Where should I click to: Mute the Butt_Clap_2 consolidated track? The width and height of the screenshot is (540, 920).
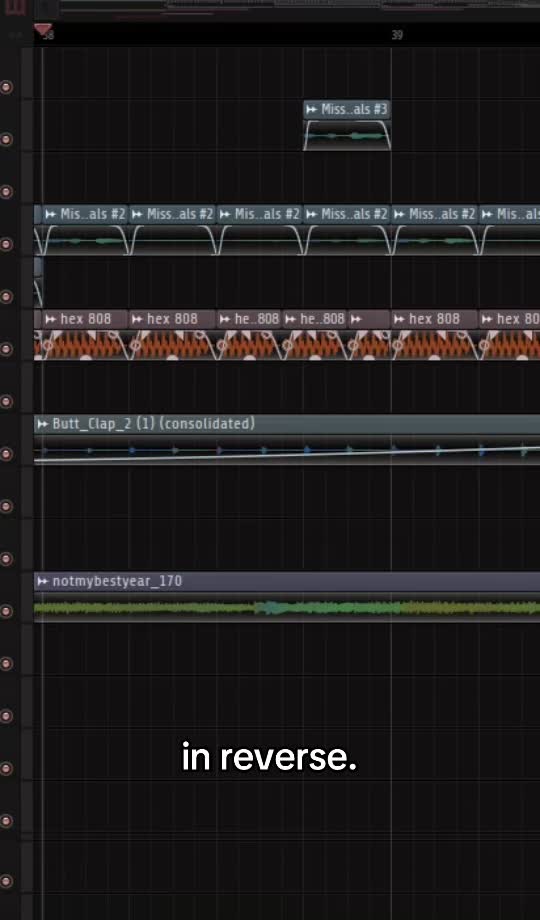coord(6,454)
